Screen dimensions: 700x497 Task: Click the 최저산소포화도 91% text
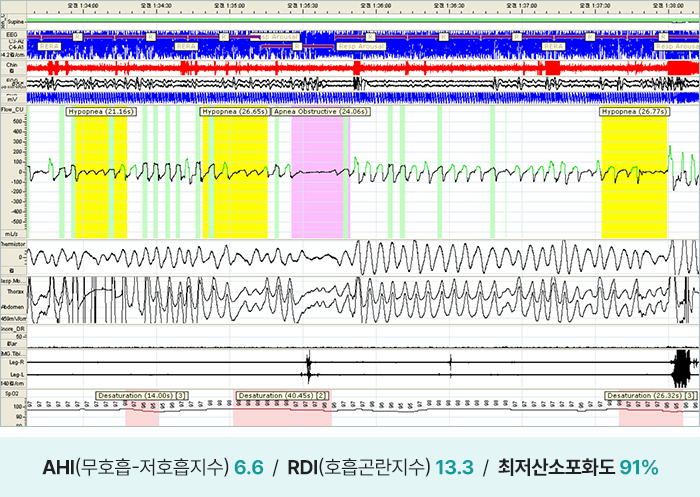tap(578, 468)
